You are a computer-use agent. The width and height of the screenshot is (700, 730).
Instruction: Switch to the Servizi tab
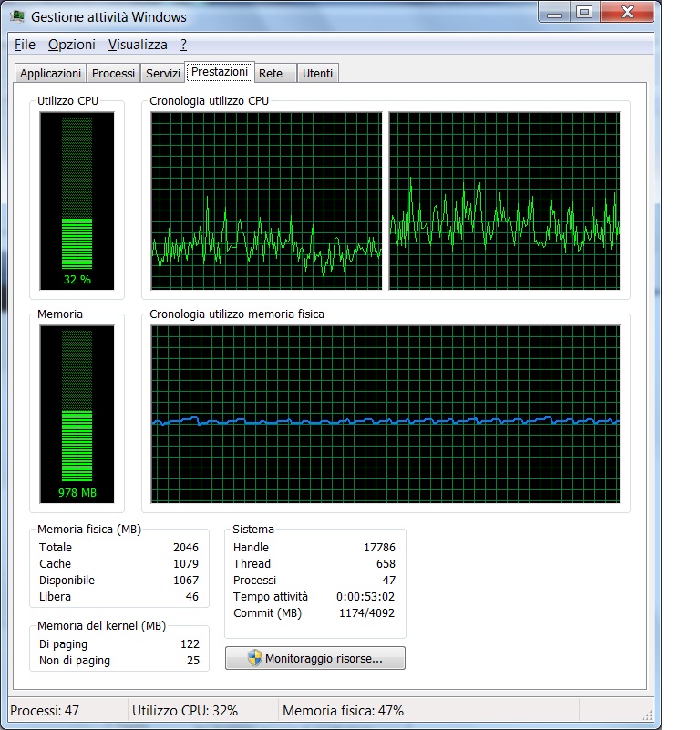point(163,74)
